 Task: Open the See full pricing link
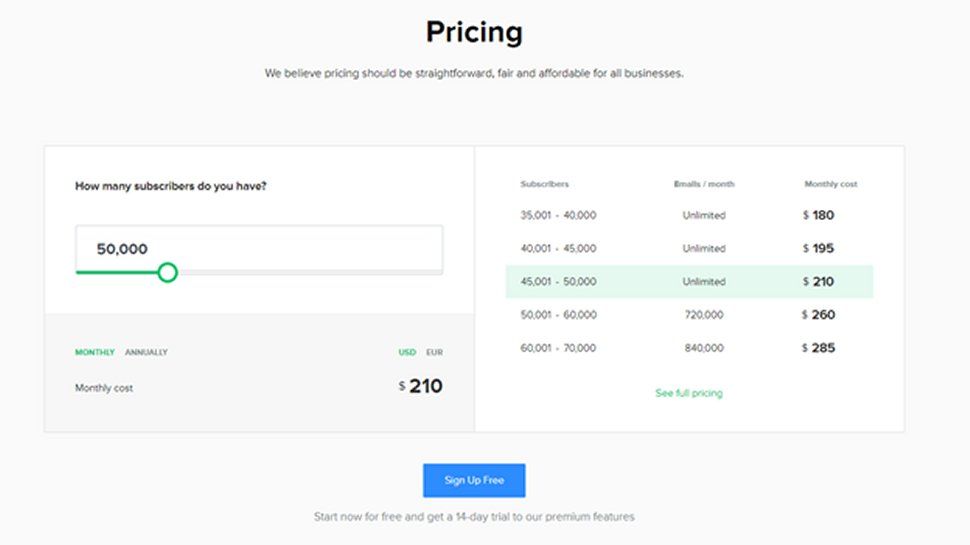(688, 393)
